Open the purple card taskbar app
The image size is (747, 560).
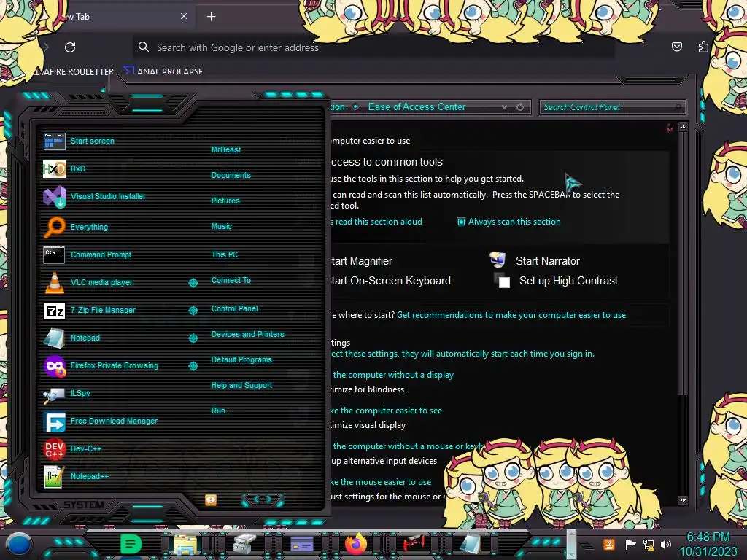pos(301,544)
